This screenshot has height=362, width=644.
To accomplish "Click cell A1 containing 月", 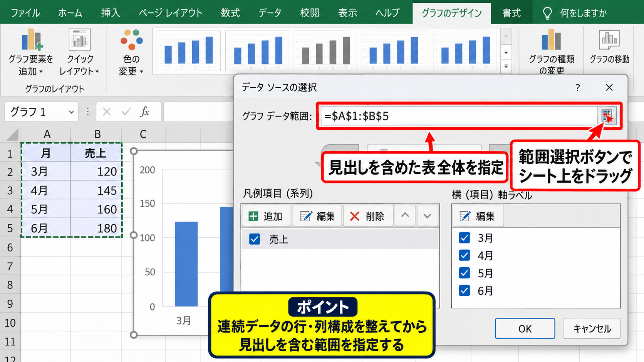I will (x=46, y=153).
